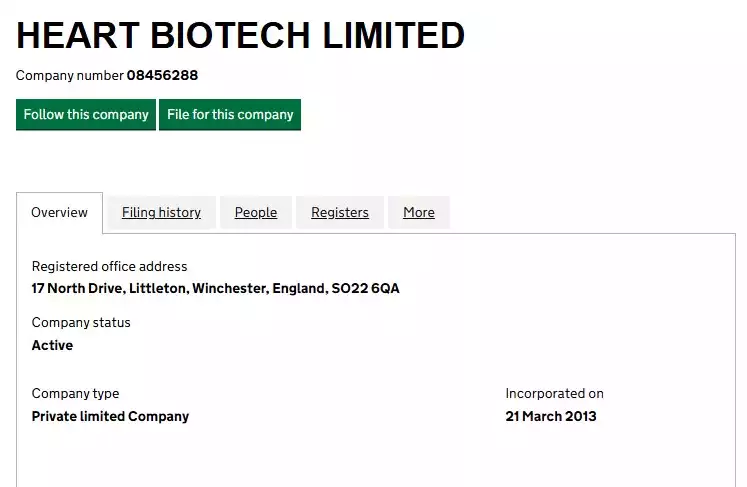Switch to the Filing history tab
This screenshot has width=747, height=487.
[x=161, y=212]
